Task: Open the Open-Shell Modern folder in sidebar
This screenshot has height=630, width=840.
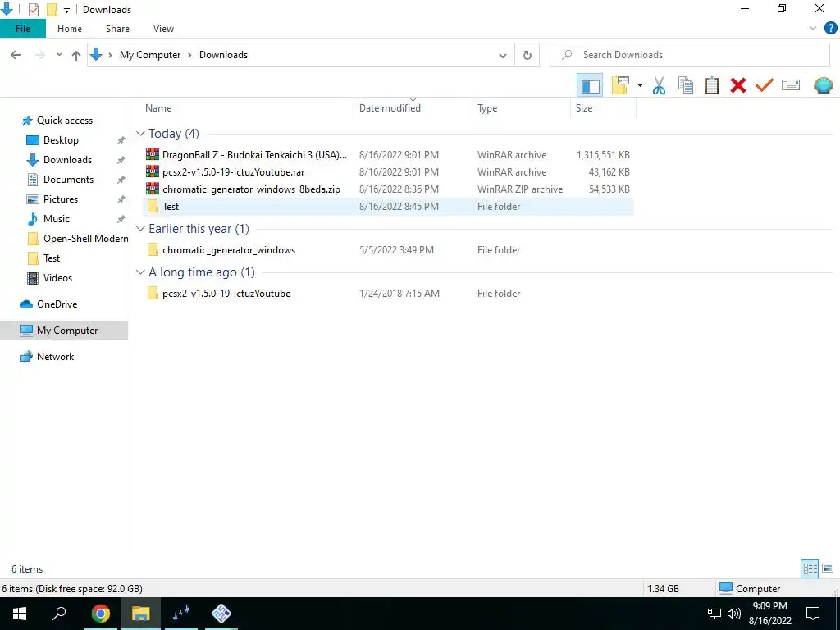Action: pos(85,239)
